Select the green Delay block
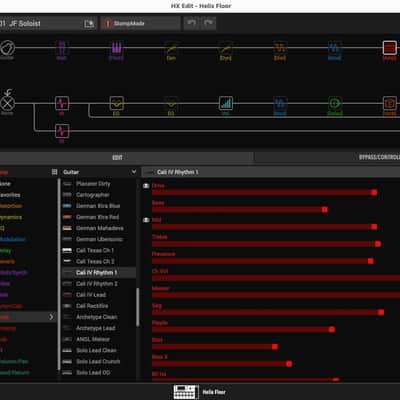Image resolution: width=400 pixels, height=400 pixels. [x=335, y=103]
